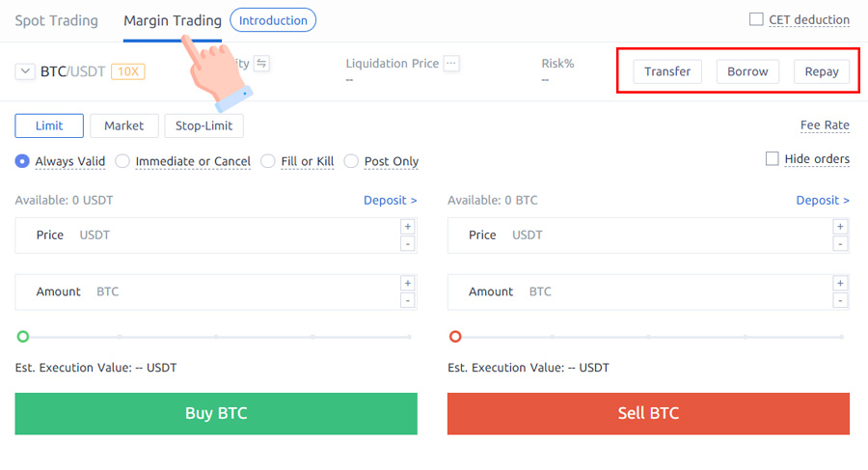
Task: Increase buy Amount with plus stepper
Action: (407, 283)
